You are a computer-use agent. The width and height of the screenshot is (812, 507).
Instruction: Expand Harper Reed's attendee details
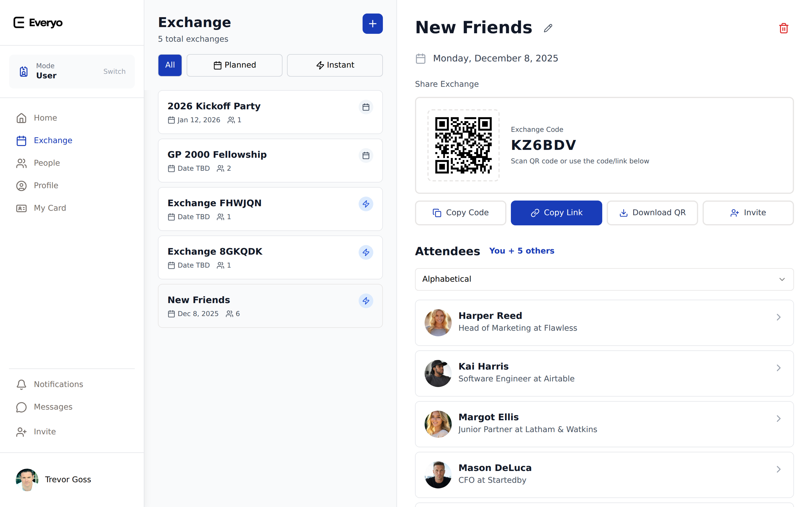(x=779, y=317)
